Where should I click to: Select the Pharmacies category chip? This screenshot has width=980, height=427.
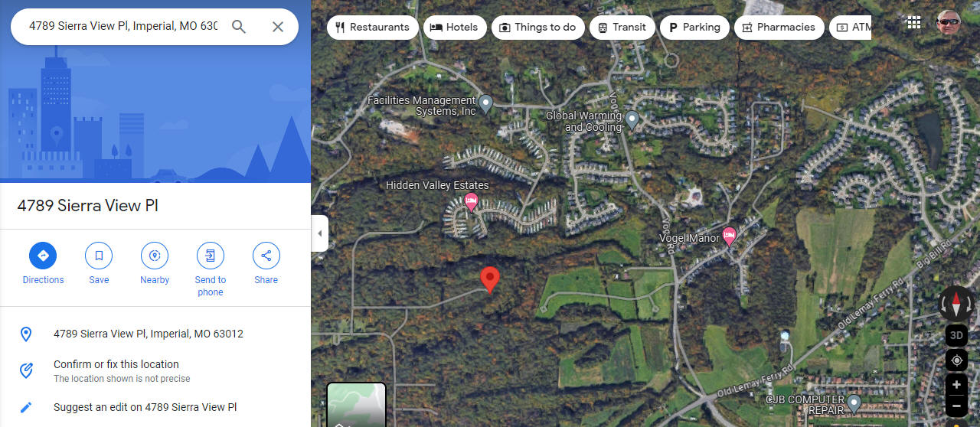click(x=779, y=27)
